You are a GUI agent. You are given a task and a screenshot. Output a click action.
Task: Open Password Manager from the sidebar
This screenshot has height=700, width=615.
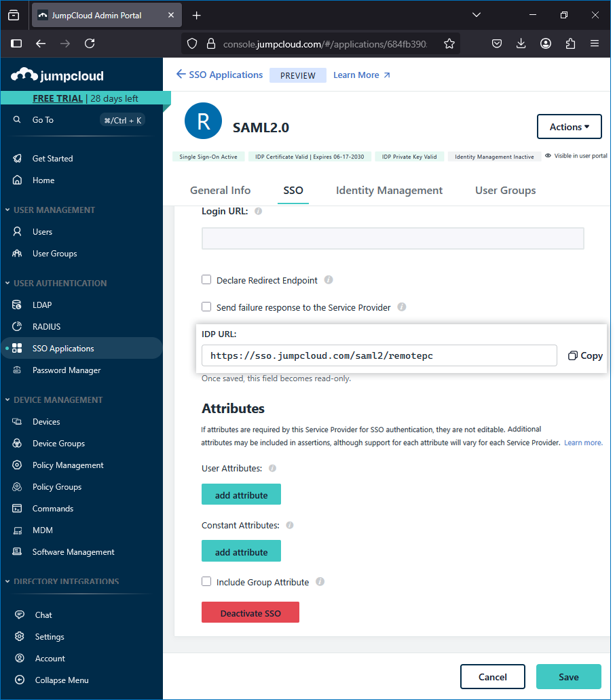tap(66, 370)
